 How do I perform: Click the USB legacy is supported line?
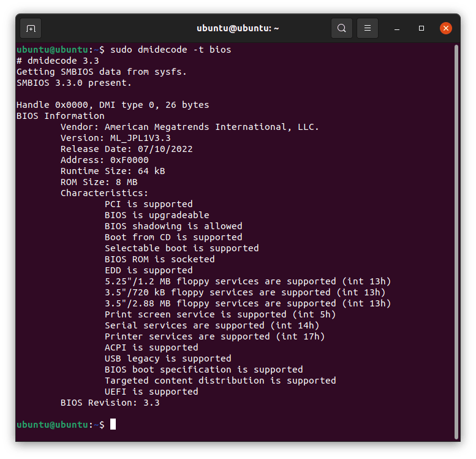(168, 358)
